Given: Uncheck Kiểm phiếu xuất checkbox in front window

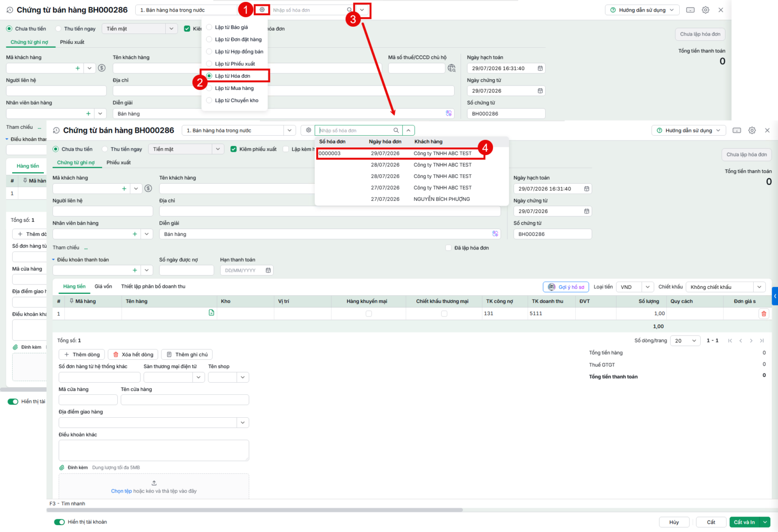Looking at the screenshot, I should pyautogui.click(x=233, y=149).
